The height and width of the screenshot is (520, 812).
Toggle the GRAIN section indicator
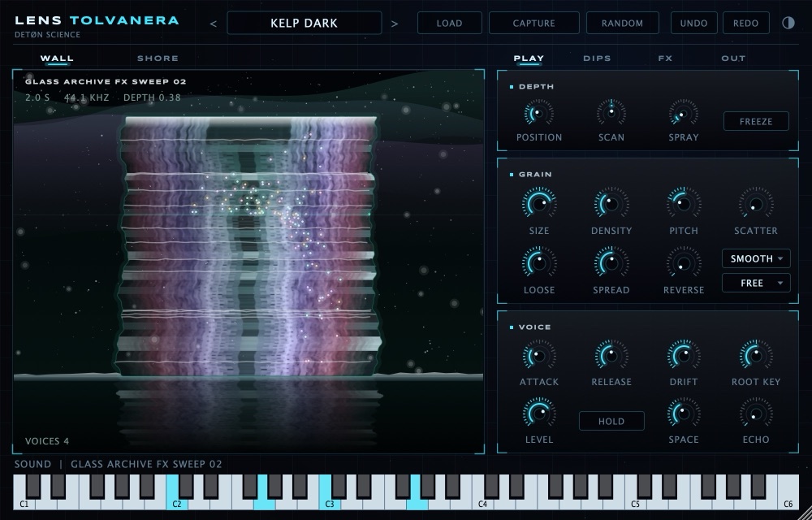tap(512, 175)
